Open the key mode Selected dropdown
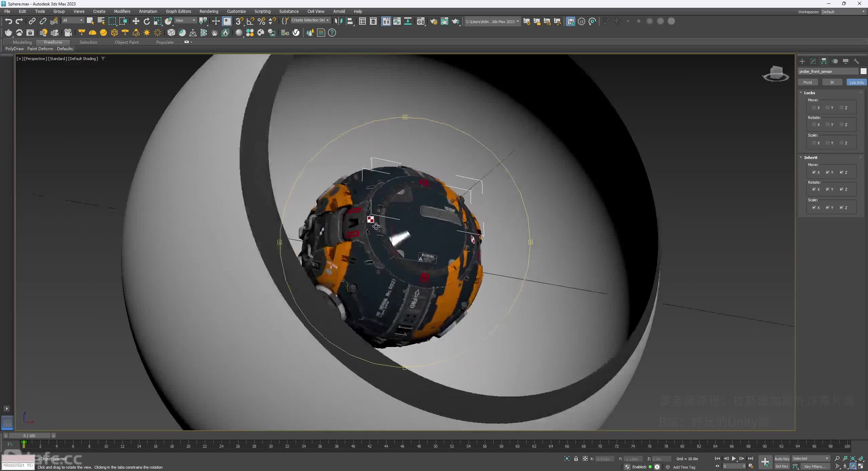868x471 pixels. coord(811,458)
